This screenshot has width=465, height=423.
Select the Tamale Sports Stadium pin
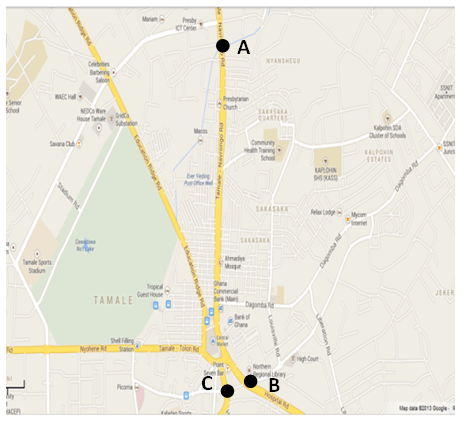(x=37, y=254)
